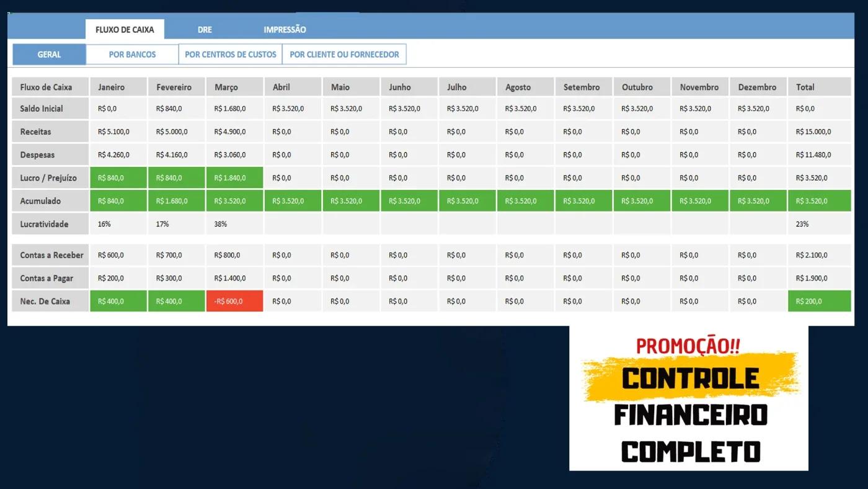Click Despesas March value R$ 3.060,0
Image resolution: width=868 pixels, height=489 pixels.
[234, 155]
